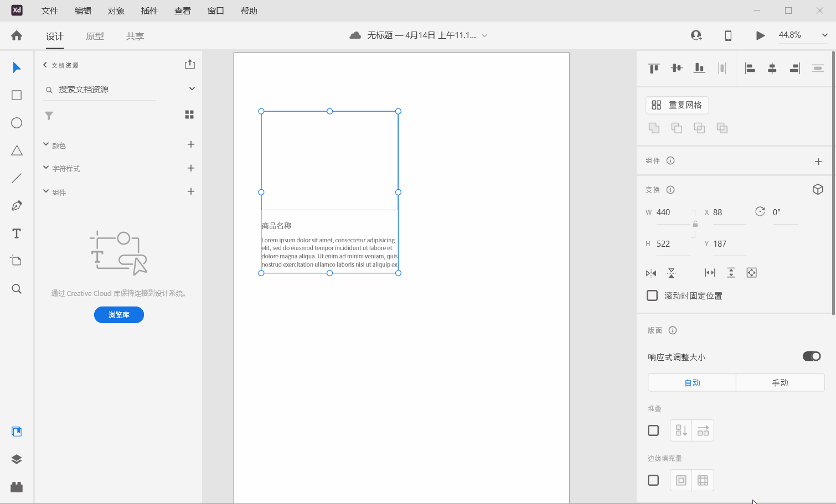Open the 对象 menu

pyautogui.click(x=116, y=11)
